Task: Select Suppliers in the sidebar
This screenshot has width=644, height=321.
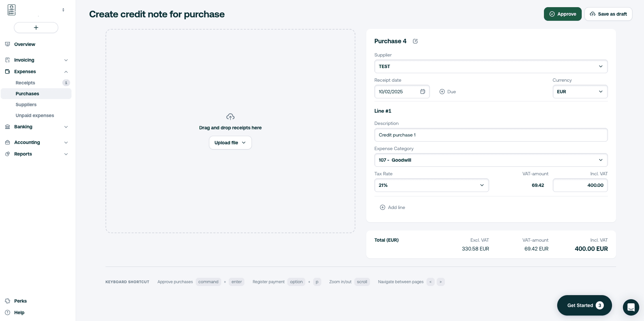Action: (x=26, y=105)
